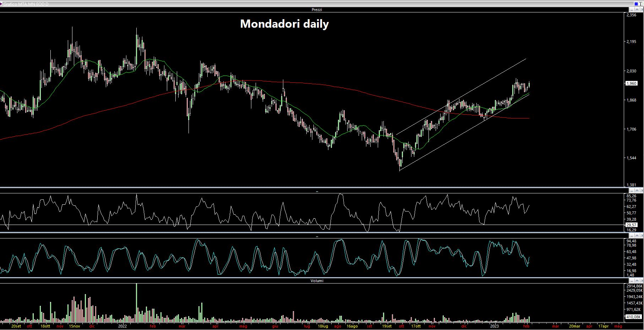644x330 pixels.
Task: Click the 2023 year marker
Action: [494, 326]
